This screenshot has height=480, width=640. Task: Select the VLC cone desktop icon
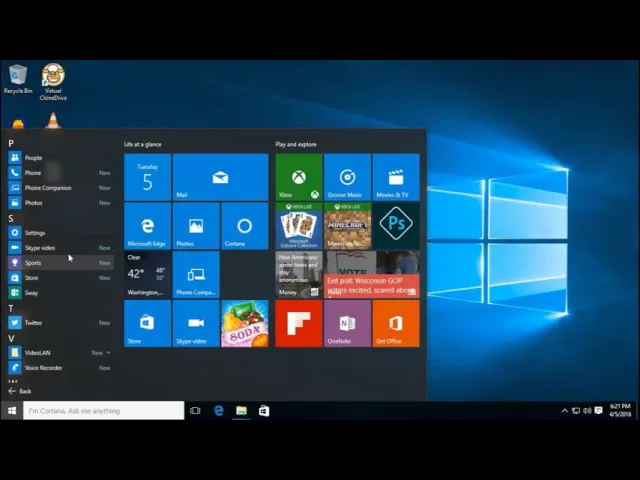pos(53,120)
